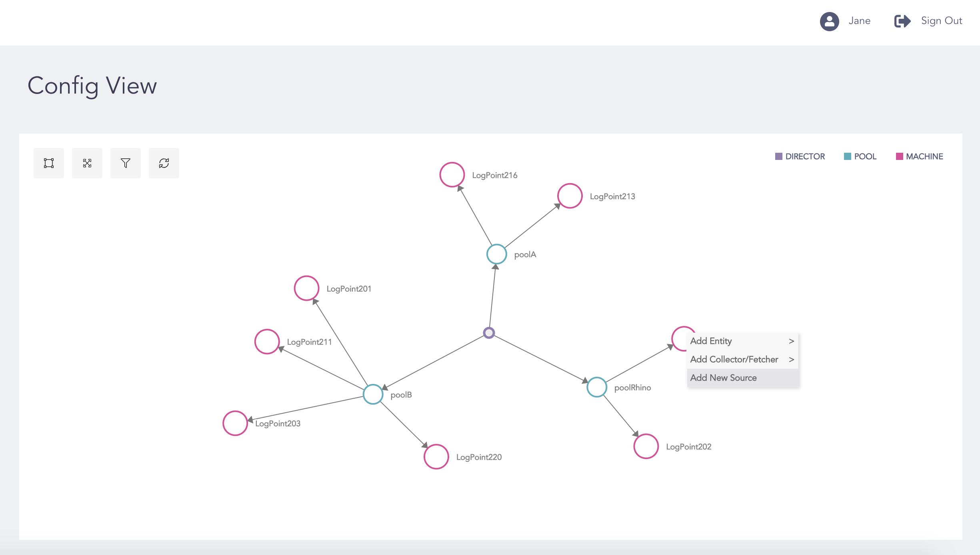
Task: Select the purple director node
Action: click(x=489, y=333)
